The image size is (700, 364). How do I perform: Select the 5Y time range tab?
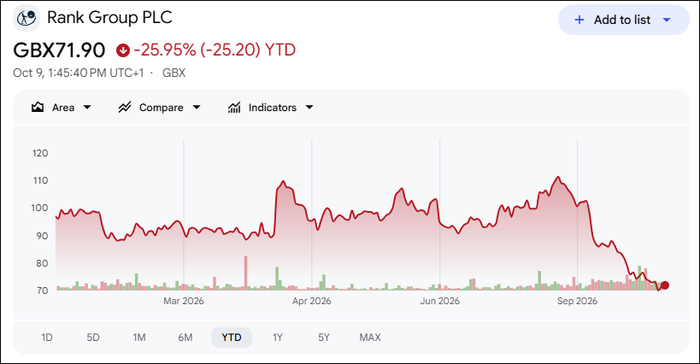click(324, 337)
